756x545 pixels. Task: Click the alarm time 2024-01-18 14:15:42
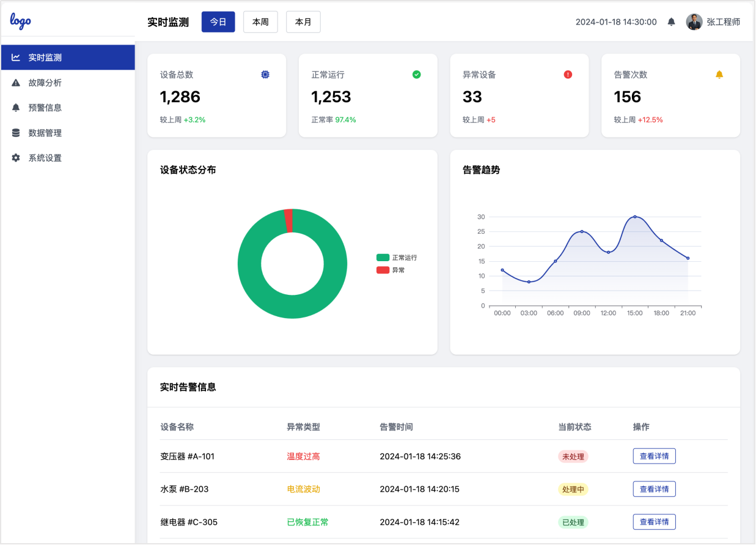click(420, 523)
